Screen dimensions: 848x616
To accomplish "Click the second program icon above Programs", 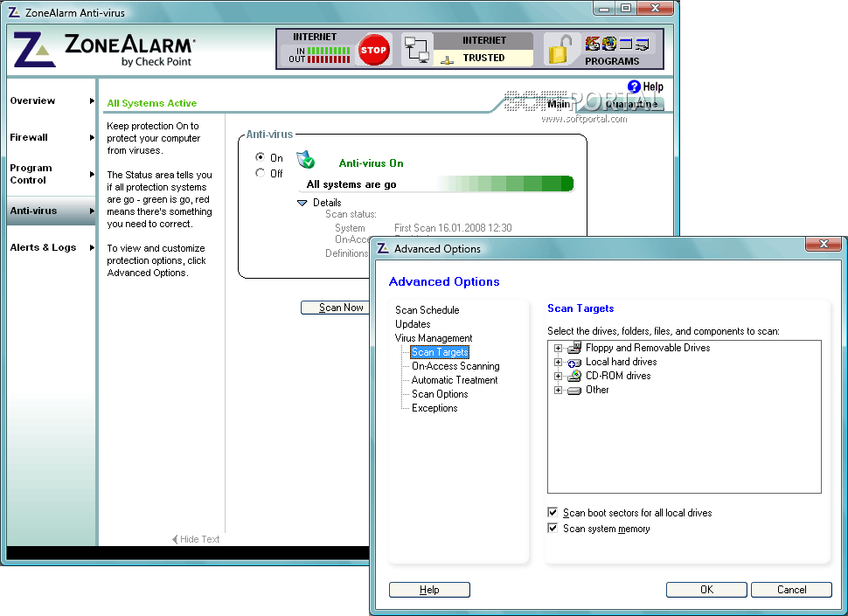I will point(609,43).
